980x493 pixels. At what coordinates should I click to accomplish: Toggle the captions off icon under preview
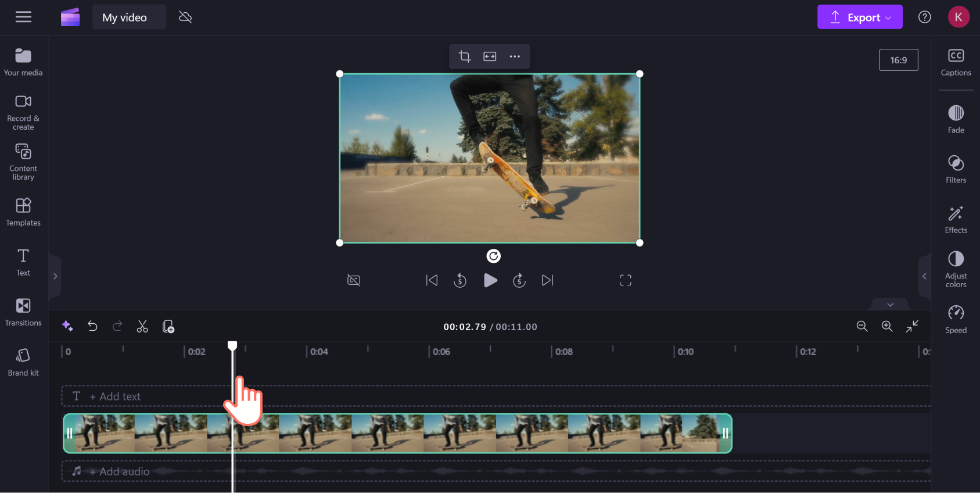(x=354, y=280)
